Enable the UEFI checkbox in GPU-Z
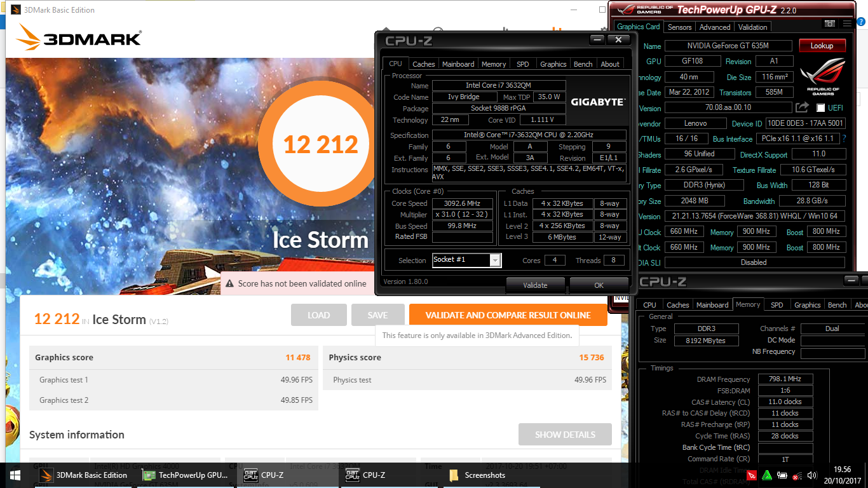This screenshot has width=868, height=488. 821,108
